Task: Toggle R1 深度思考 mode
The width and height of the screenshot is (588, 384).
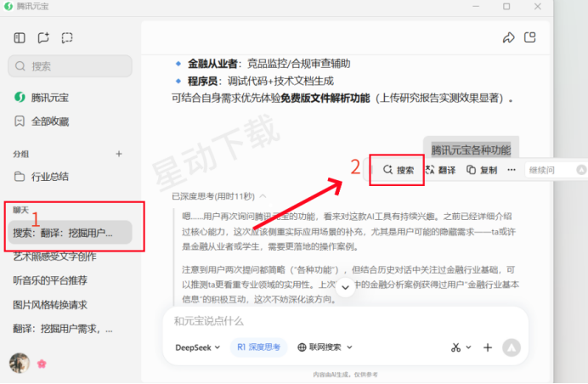Action: coord(259,347)
